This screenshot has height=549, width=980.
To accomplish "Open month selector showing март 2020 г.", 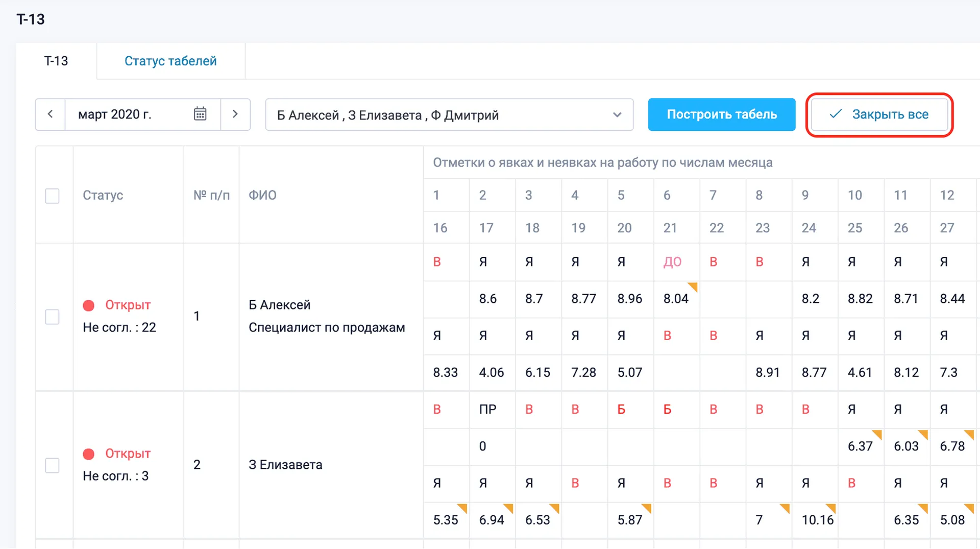I will click(115, 114).
